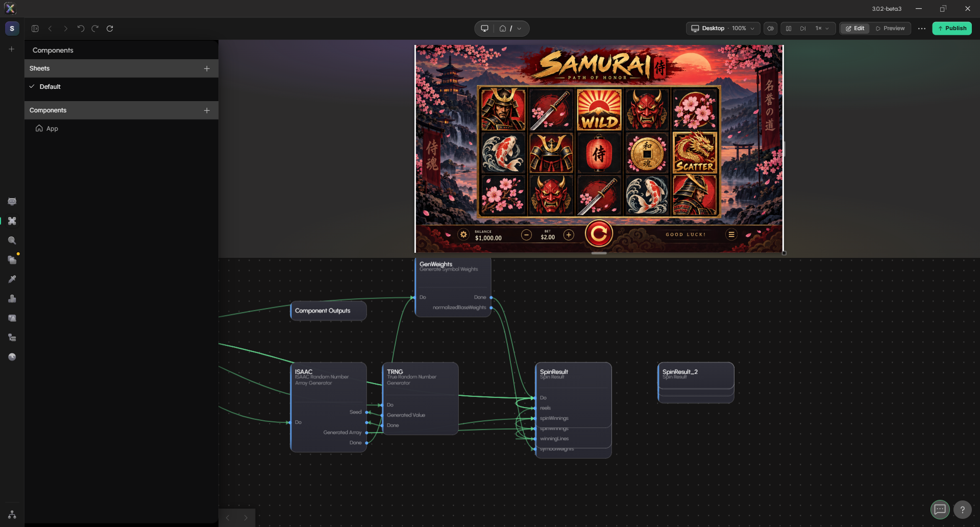The image size is (980, 527).
Task: Pause execution with the pause icon
Action: 789,29
